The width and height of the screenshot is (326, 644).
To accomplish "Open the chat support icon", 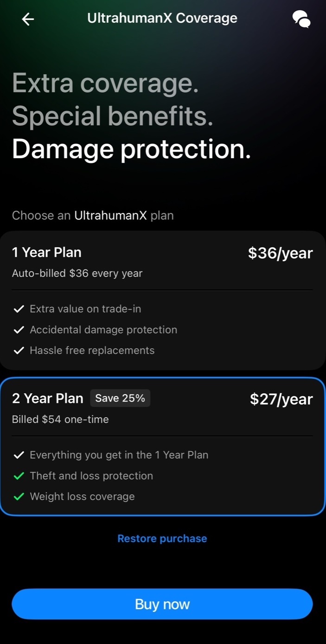I will click(x=301, y=19).
